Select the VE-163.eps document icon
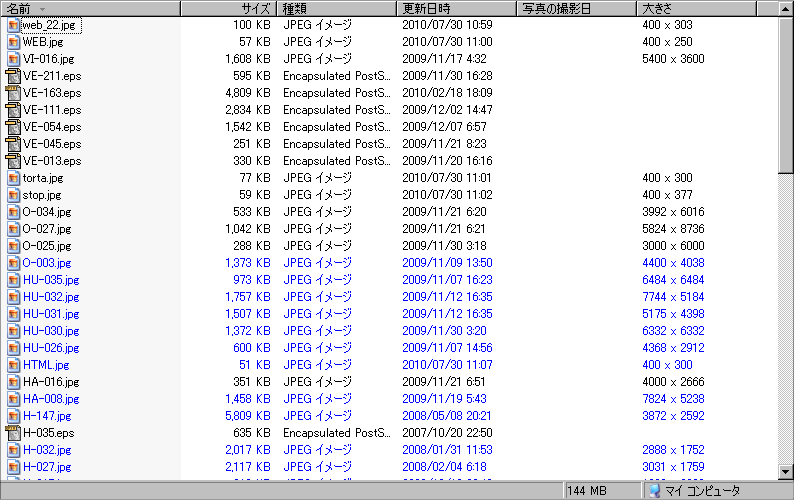This screenshot has height=500, width=794. pos(13,93)
